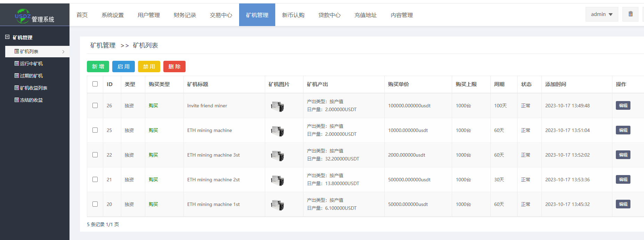Switch to the 用户管理 top menu tab
The width and height of the screenshot is (644, 240).
tap(149, 15)
